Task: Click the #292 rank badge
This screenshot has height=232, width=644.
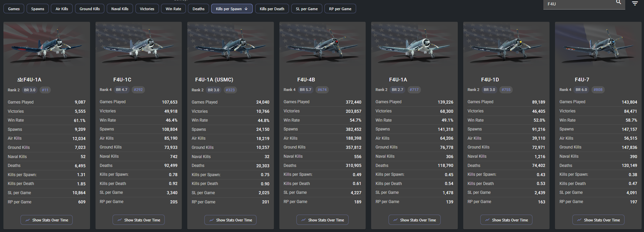Action: pyautogui.click(x=138, y=90)
